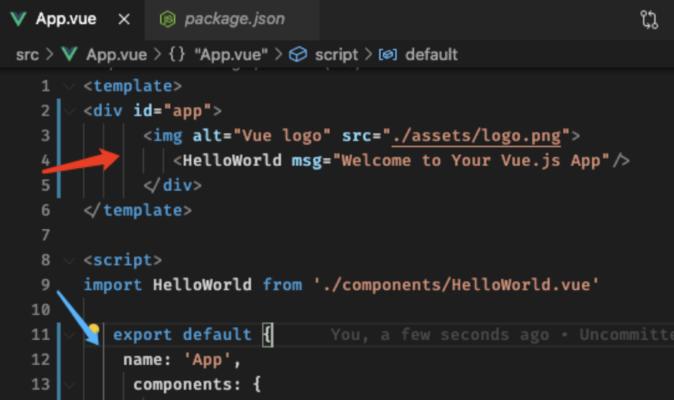Click the msg attribute on line 4
Viewport: 674px width, 400px height.
pyautogui.click(x=307, y=161)
